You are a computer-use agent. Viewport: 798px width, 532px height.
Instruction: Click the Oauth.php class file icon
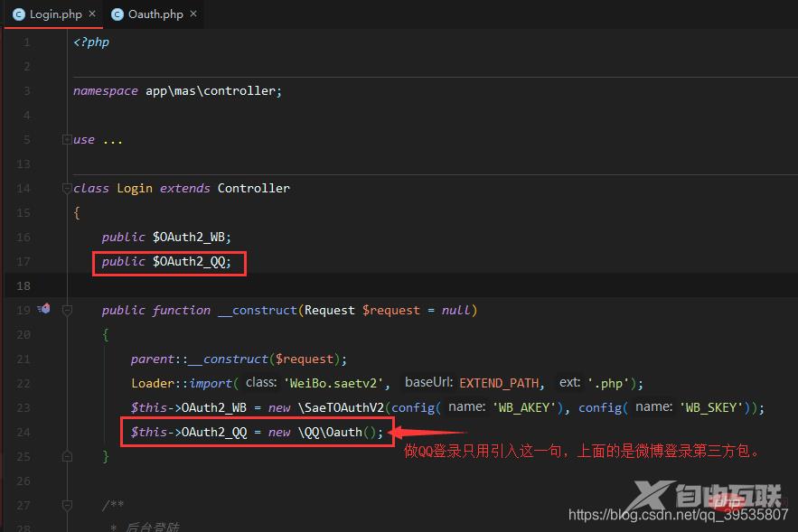click(117, 14)
